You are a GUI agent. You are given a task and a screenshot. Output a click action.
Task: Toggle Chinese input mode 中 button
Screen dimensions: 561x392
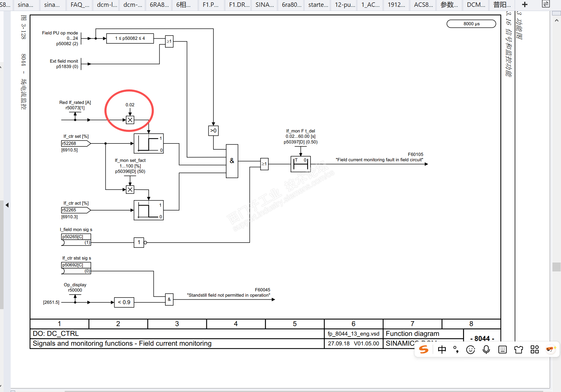442,350
